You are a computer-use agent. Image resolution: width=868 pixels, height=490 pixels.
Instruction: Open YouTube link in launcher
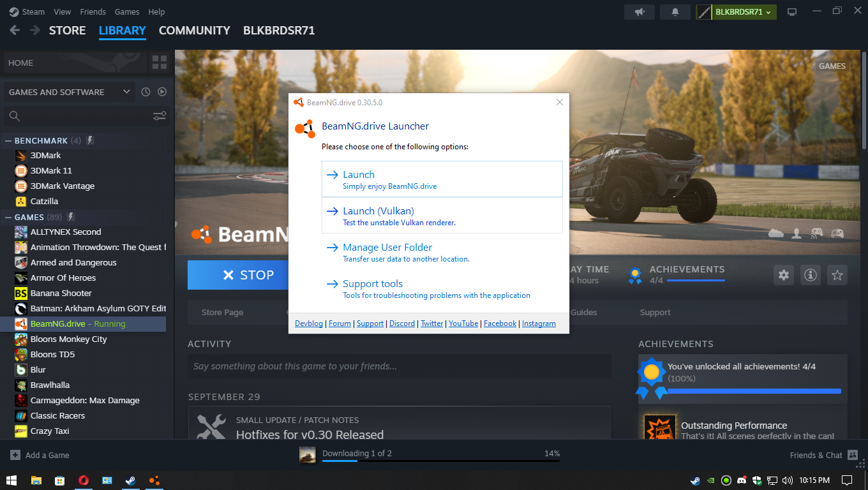pyautogui.click(x=463, y=323)
